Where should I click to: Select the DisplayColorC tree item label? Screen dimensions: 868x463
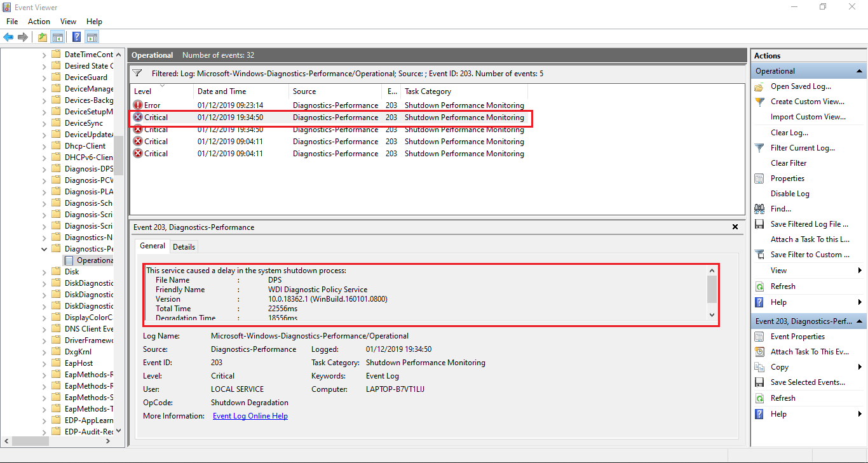(89, 318)
